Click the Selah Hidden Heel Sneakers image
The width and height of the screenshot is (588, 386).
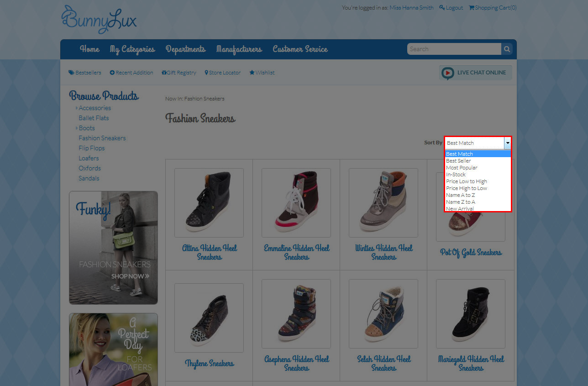(383, 314)
